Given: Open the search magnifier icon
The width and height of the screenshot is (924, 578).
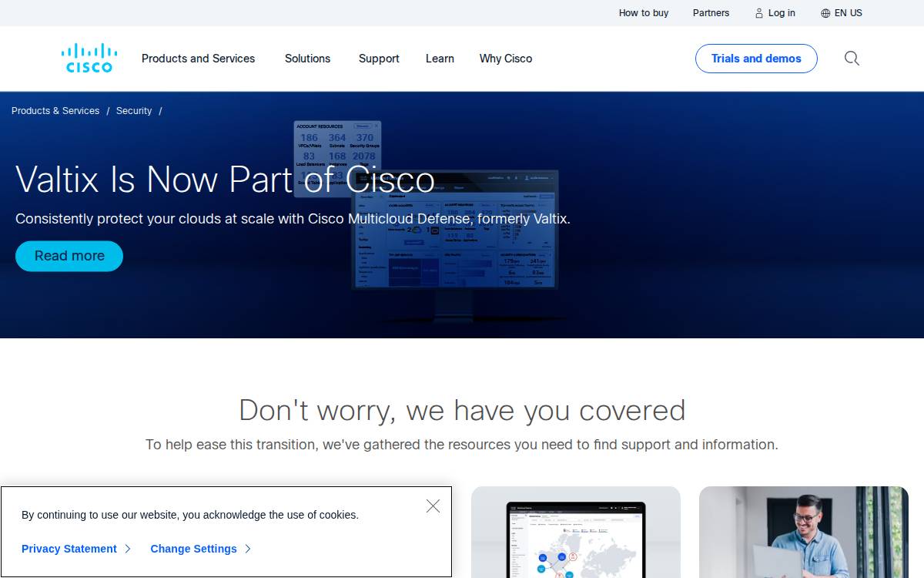Looking at the screenshot, I should pos(852,59).
